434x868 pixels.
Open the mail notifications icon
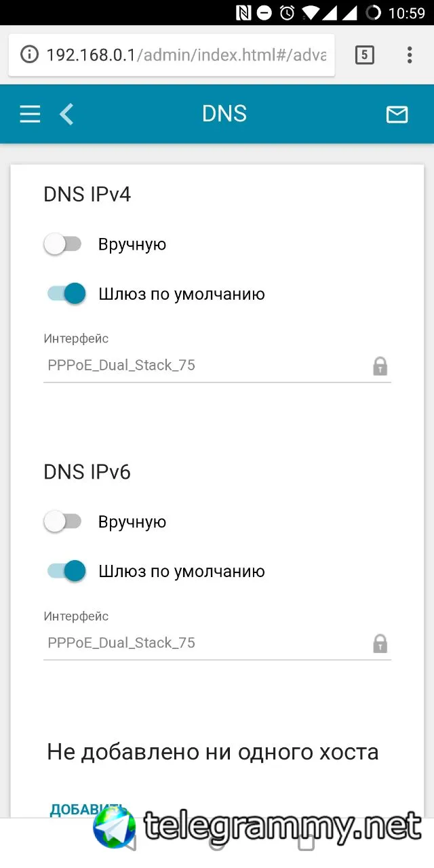point(397,114)
